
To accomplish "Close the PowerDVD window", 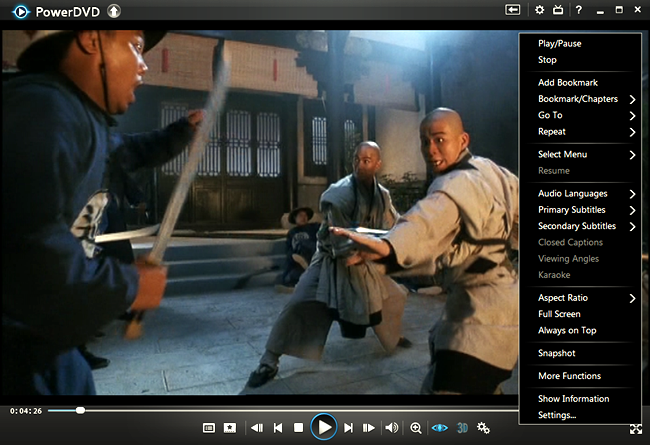I will coord(638,10).
